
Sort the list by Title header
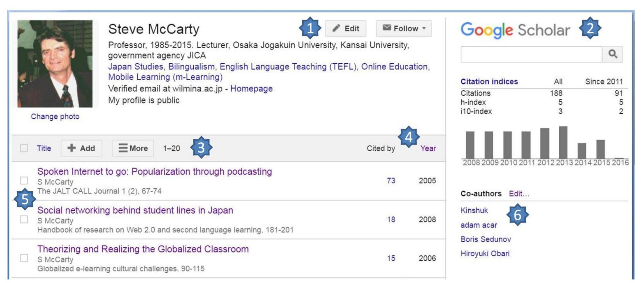(x=44, y=148)
